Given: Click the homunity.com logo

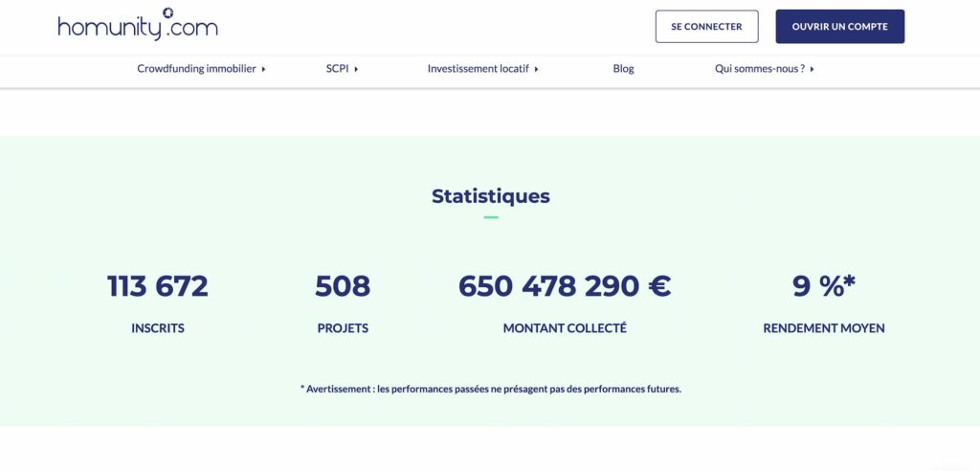Looking at the screenshot, I should coord(137,26).
